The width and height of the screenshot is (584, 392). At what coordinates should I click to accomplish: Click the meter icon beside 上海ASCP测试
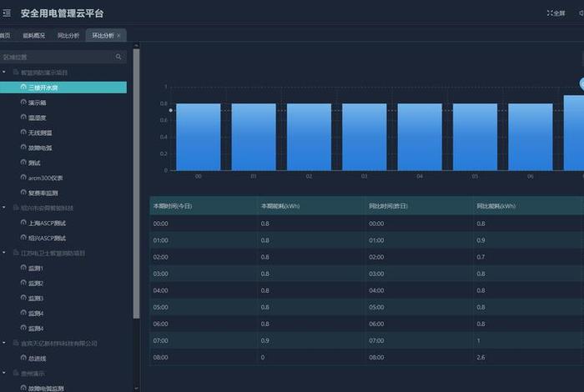tap(23, 223)
